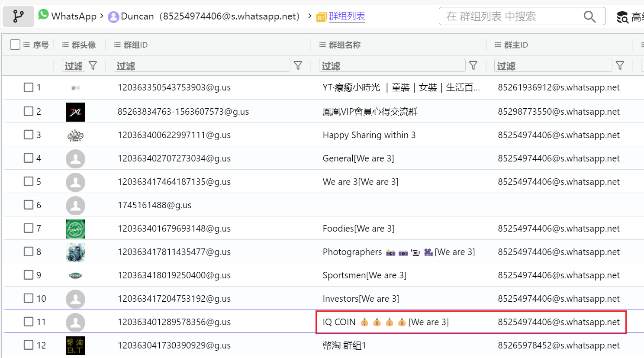Select the checkbox for row 11
Image resolution: width=644 pixels, height=358 pixels.
click(x=29, y=322)
